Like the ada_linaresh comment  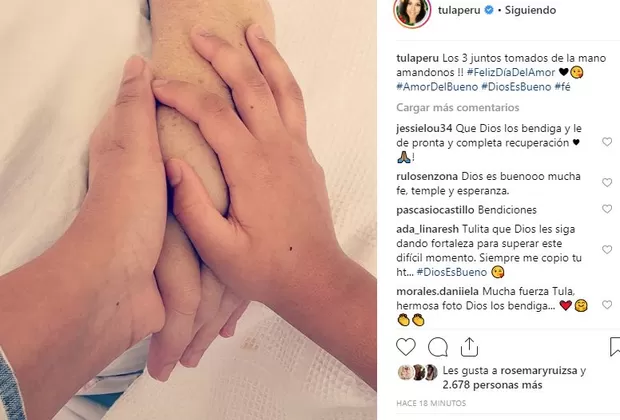(x=607, y=250)
